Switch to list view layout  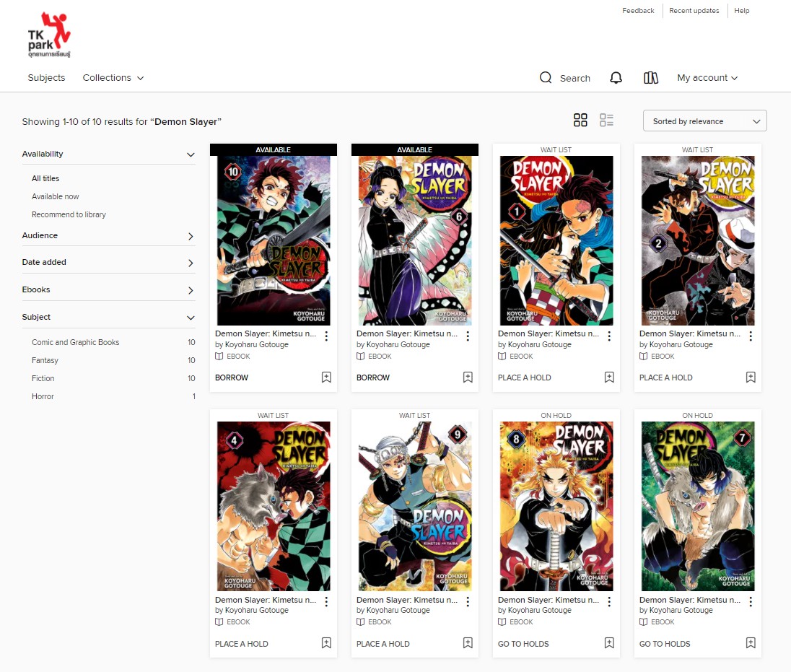tap(606, 120)
